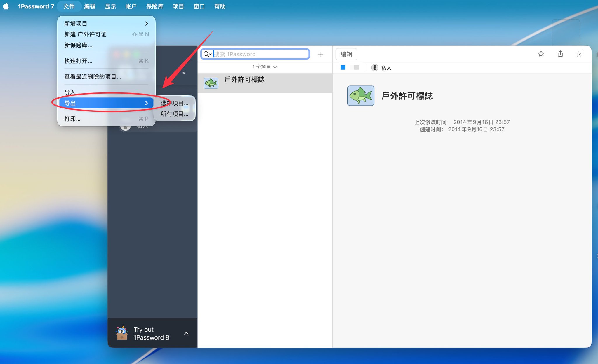Open the 帐户 menu
This screenshot has height=364, width=598.
pyautogui.click(x=131, y=6)
